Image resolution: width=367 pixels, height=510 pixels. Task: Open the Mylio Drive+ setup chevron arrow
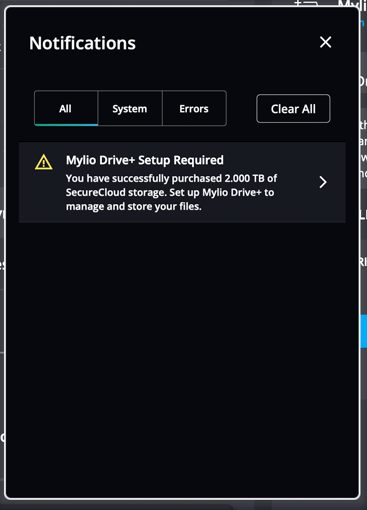point(323,182)
